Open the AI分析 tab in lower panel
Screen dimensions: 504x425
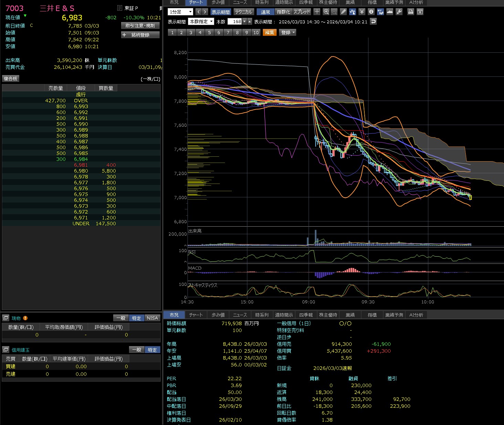click(416, 315)
